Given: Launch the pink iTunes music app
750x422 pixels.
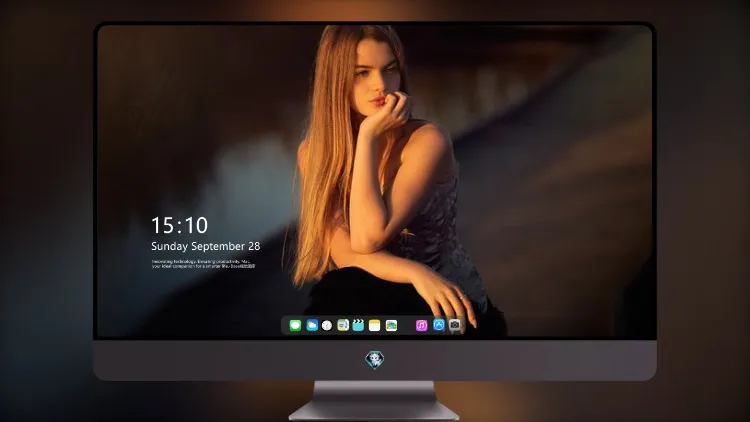Looking at the screenshot, I should (421, 325).
